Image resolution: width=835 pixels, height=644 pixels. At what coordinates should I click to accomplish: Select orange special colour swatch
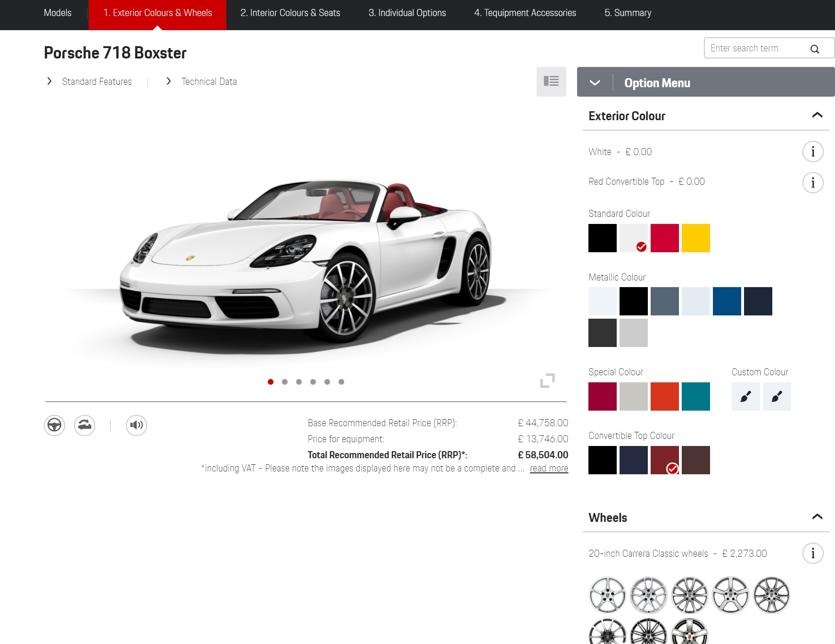665,396
